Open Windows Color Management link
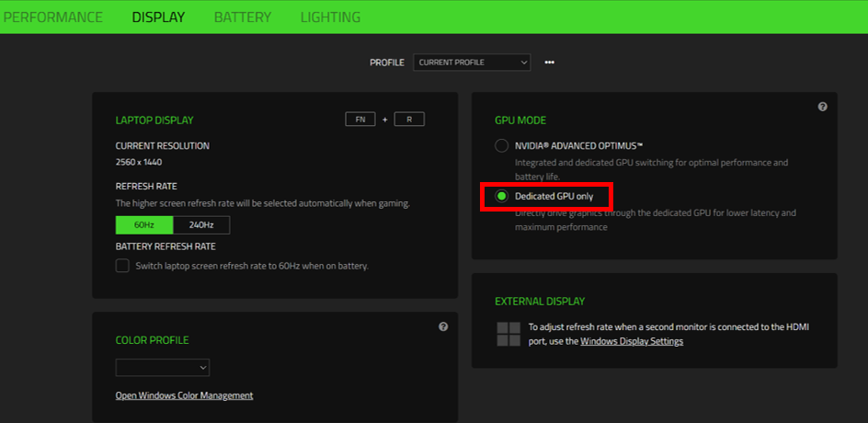 (184, 395)
